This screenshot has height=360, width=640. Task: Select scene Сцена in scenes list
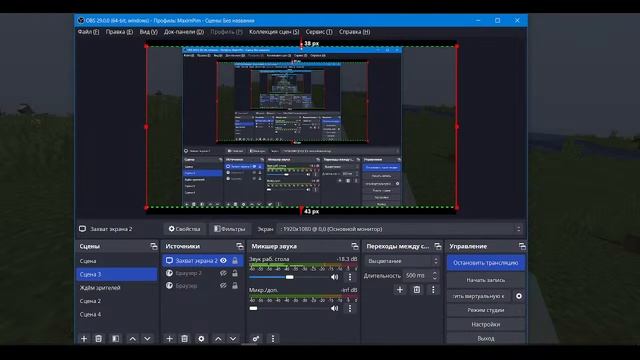tap(117, 261)
